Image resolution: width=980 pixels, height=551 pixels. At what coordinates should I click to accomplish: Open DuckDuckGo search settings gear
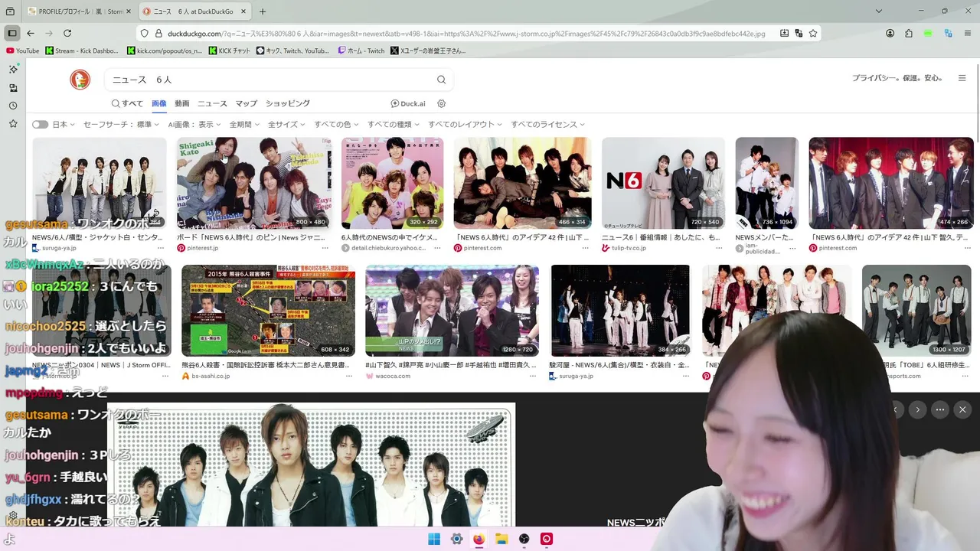click(441, 103)
